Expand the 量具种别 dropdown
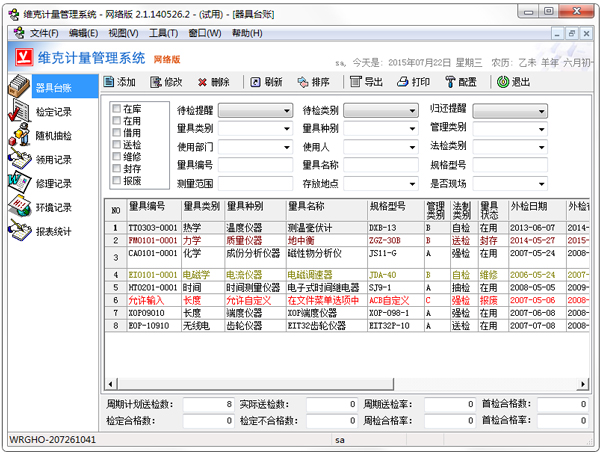The height and width of the screenshot is (453, 600). click(x=412, y=129)
